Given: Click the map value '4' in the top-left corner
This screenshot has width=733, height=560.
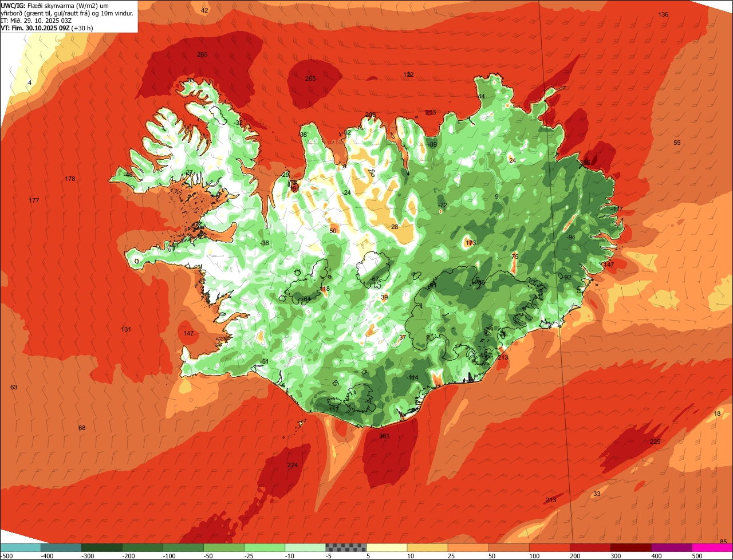Looking at the screenshot, I should pyautogui.click(x=30, y=82).
